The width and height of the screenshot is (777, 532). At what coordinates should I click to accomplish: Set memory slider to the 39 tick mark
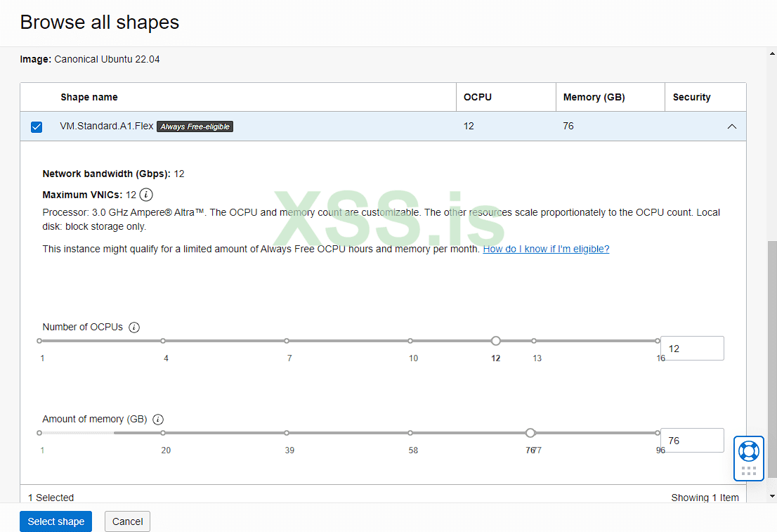(x=287, y=433)
